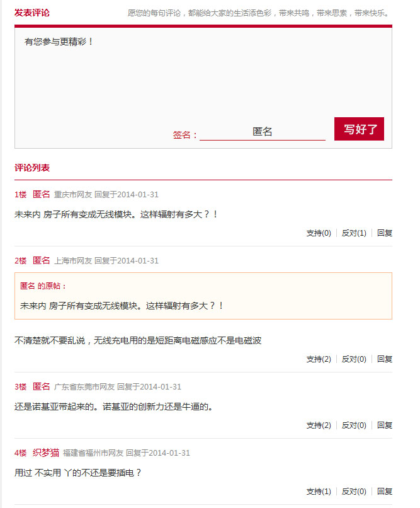The width and height of the screenshot is (420, 508).
Task: Oppose the 4楼 comment by 织梦猫
Action: [x=354, y=492]
